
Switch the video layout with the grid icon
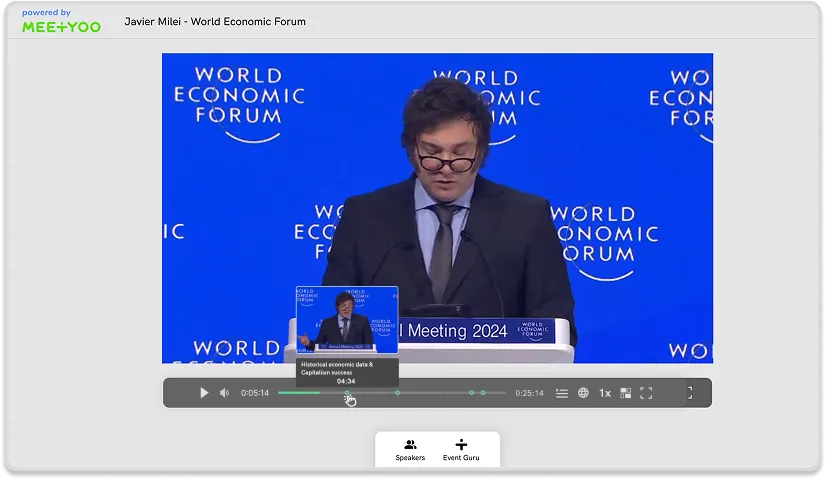(x=625, y=393)
